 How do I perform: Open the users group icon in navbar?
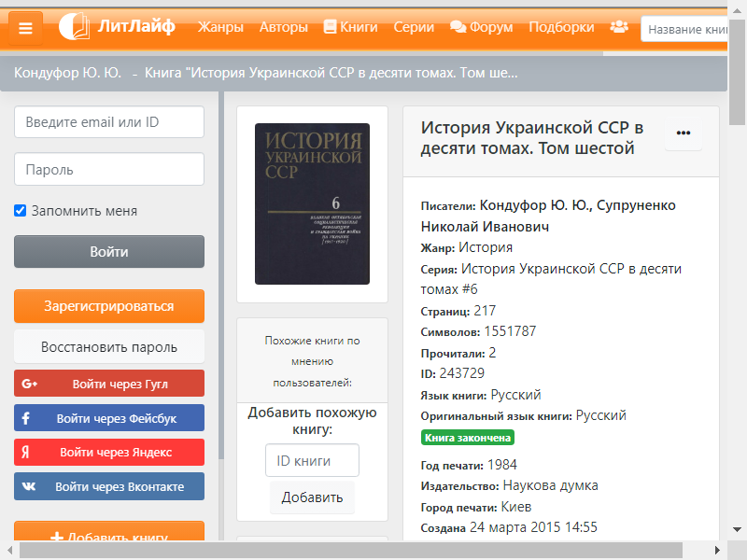tap(619, 27)
